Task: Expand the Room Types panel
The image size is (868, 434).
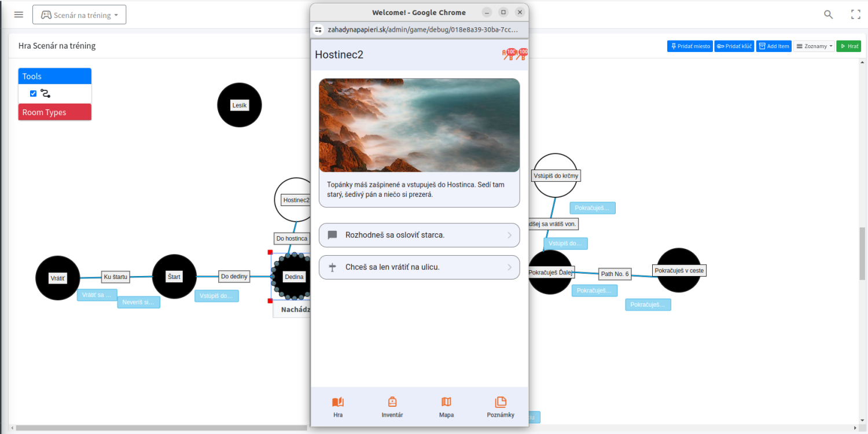Action: tap(55, 112)
